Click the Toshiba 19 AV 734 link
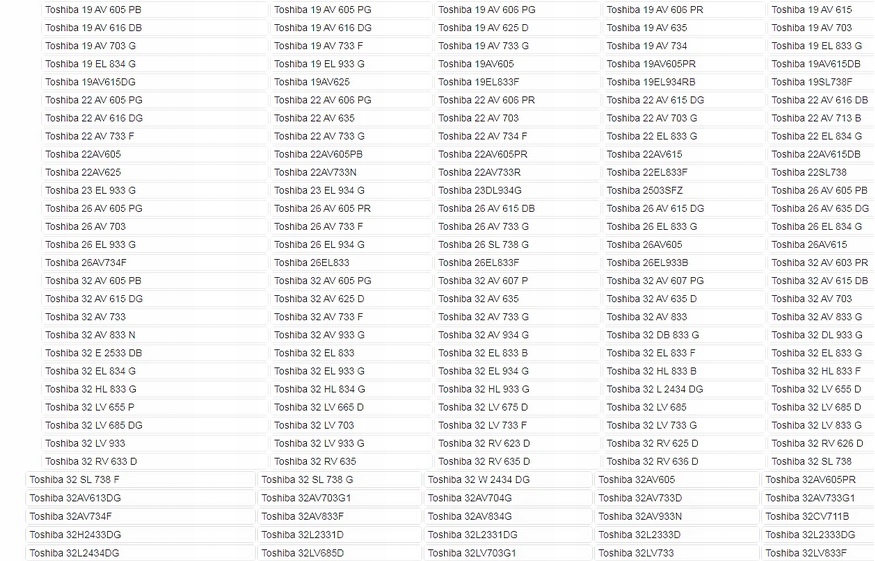The width and height of the screenshot is (875, 561). pyautogui.click(x=646, y=46)
